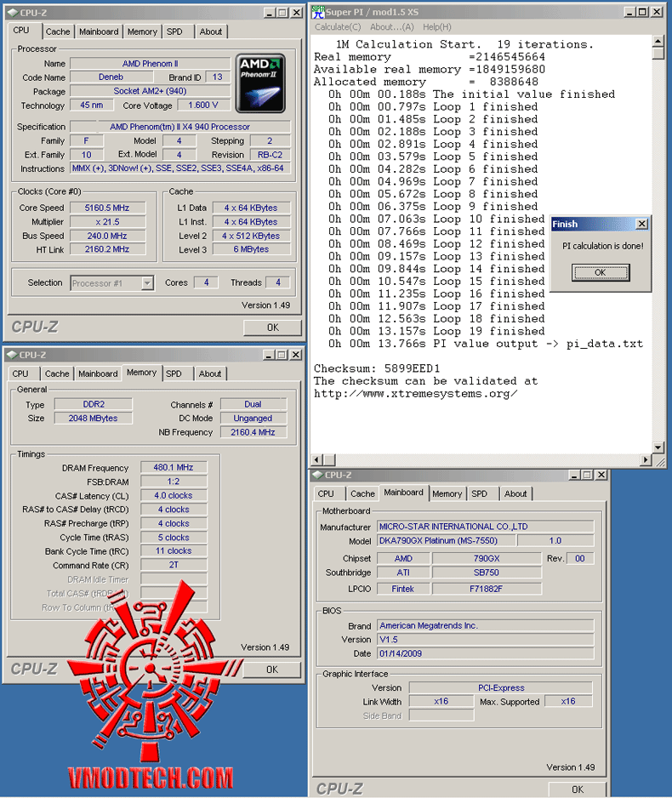Open Memory tab in top CPU-Z window
The width and height of the screenshot is (672, 798).
pyautogui.click(x=142, y=31)
